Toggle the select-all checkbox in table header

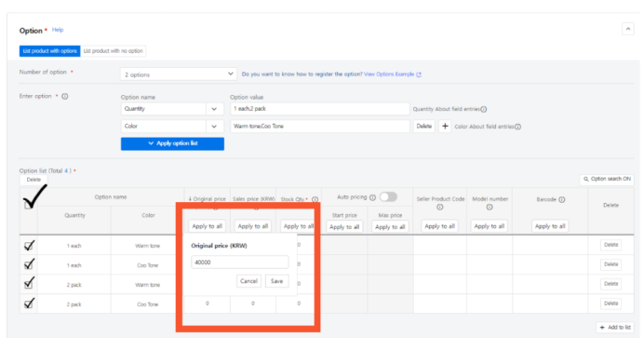pos(28,205)
